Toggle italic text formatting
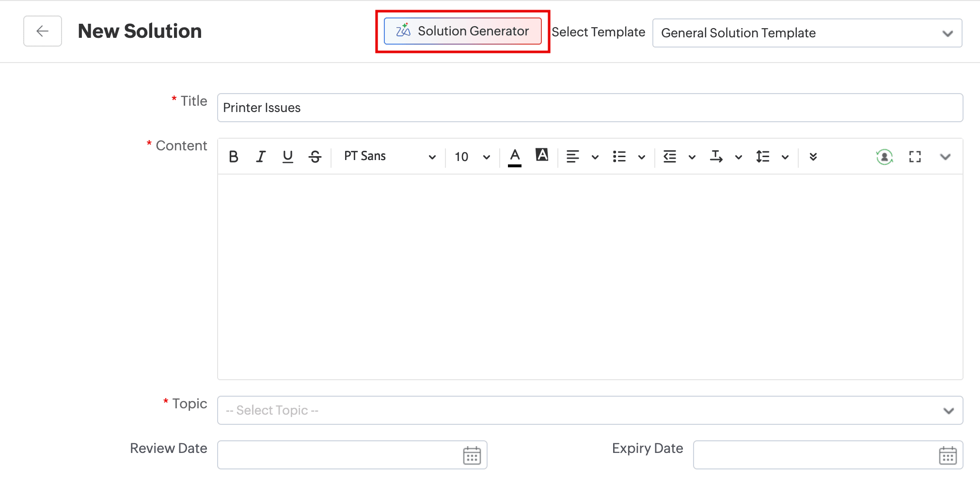Viewport: 980px width, 483px height. (x=261, y=157)
